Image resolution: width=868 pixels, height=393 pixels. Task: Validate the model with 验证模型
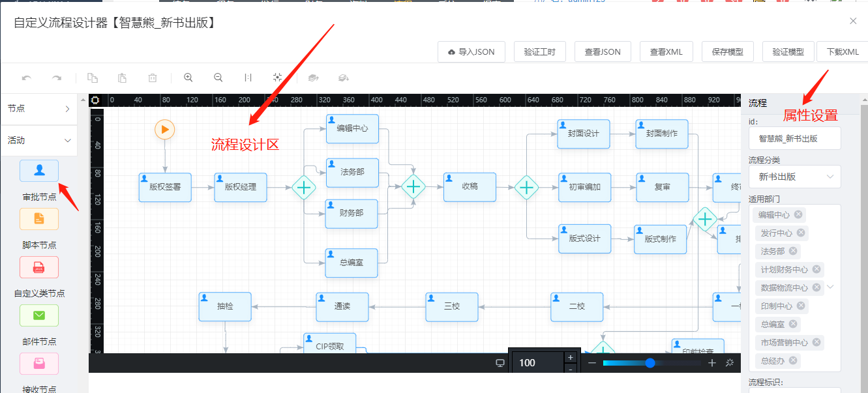click(788, 52)
